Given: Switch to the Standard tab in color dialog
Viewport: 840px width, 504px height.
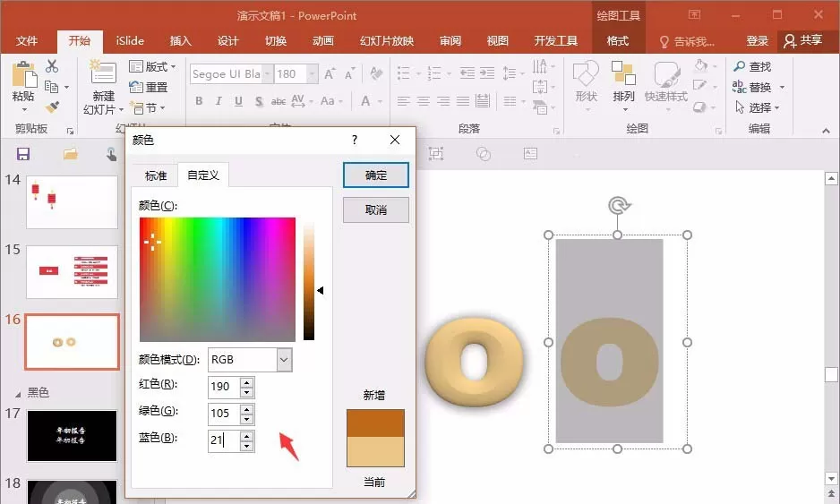Looking at the screenshot, I should (155, 175).
